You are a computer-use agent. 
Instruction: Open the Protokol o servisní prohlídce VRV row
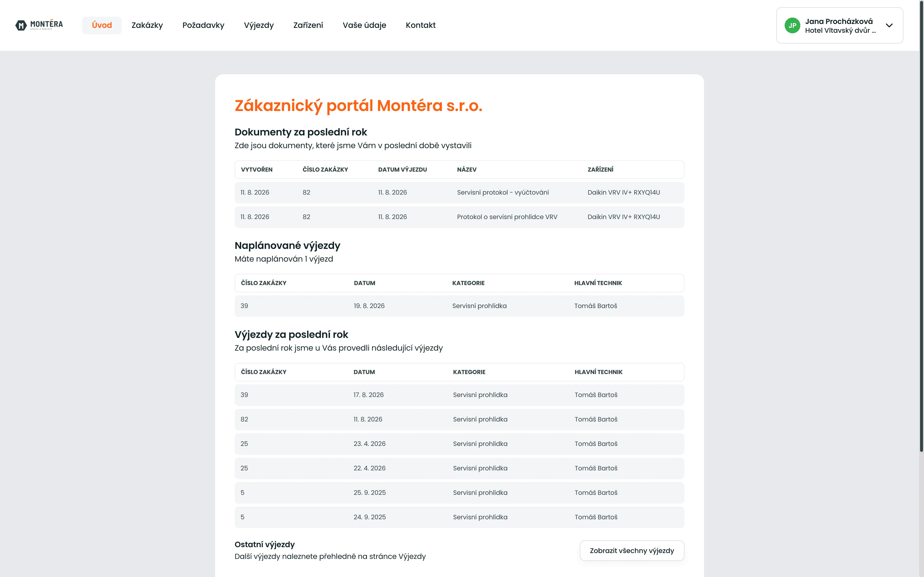tap(459, 217)
